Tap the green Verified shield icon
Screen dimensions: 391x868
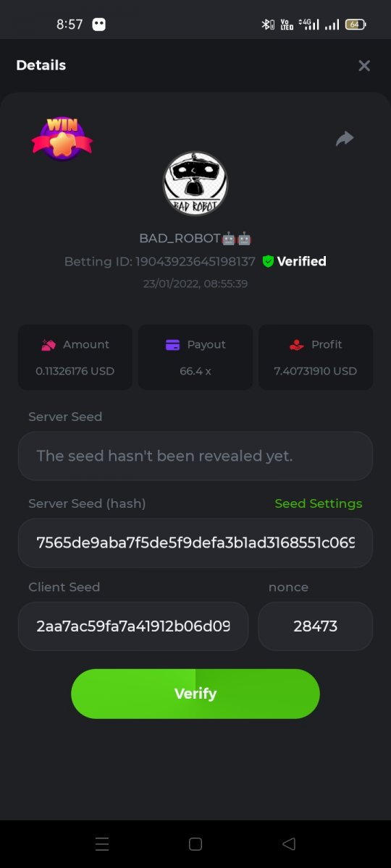[x=268, y=262]
